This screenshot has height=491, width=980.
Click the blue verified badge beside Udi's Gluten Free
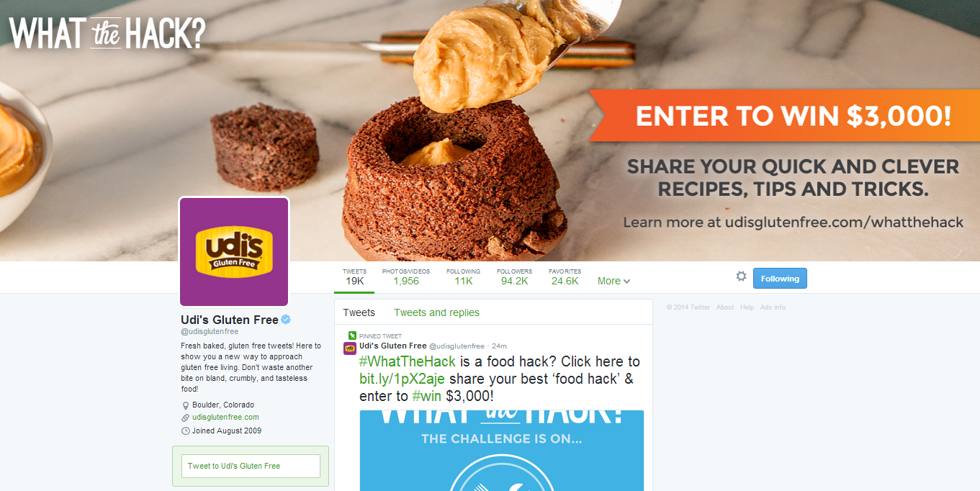286,320
